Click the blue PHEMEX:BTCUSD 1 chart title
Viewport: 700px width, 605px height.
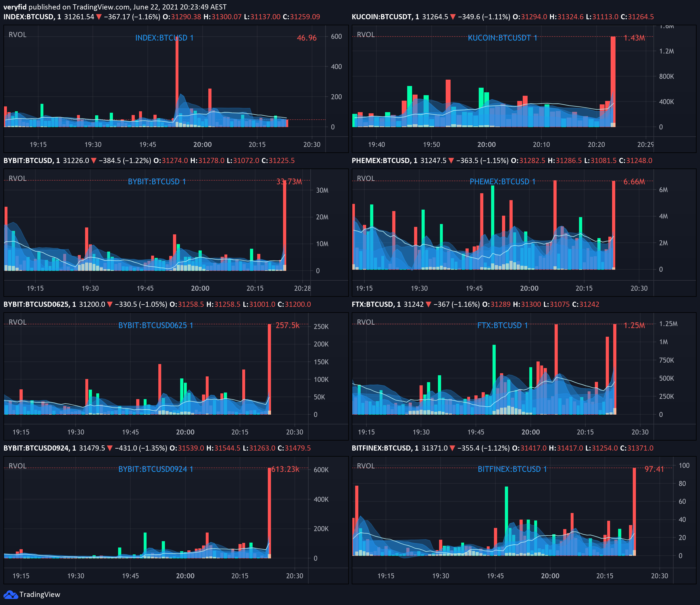[x=502, y=181]
